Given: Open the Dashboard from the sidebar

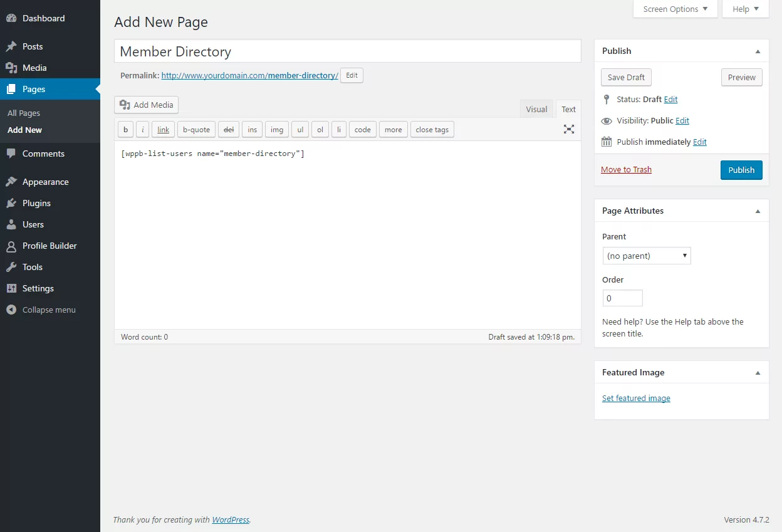Looking at the screenshot, I should point(43,18).
